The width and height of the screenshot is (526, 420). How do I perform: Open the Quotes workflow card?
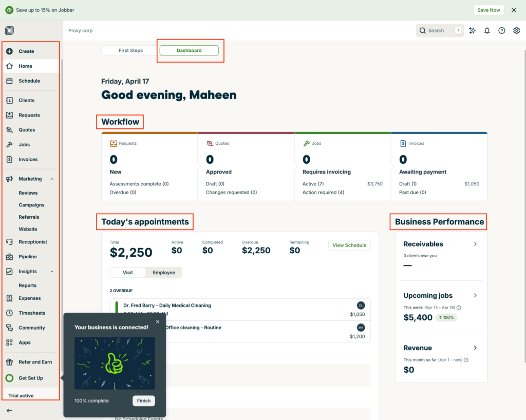[246, 167]
